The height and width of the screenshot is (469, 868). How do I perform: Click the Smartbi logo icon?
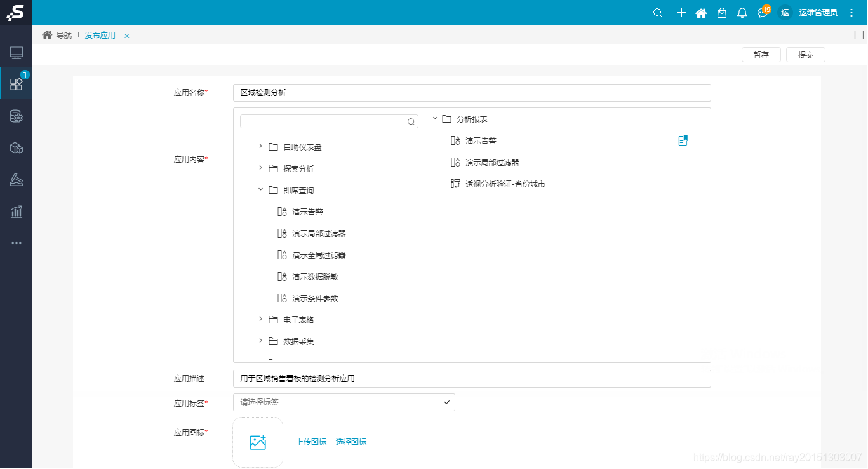pyautogui.click(x=15, y=13)
